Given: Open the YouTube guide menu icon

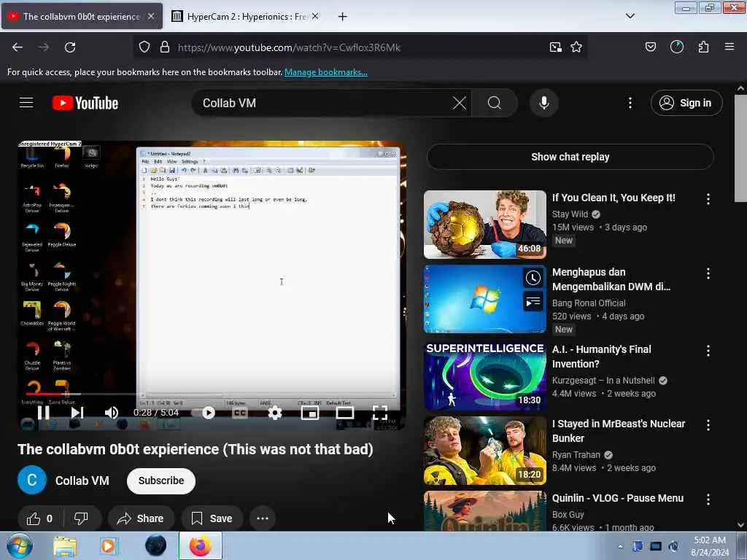Looking at the screenshot, I should click(x=26, y=103).
